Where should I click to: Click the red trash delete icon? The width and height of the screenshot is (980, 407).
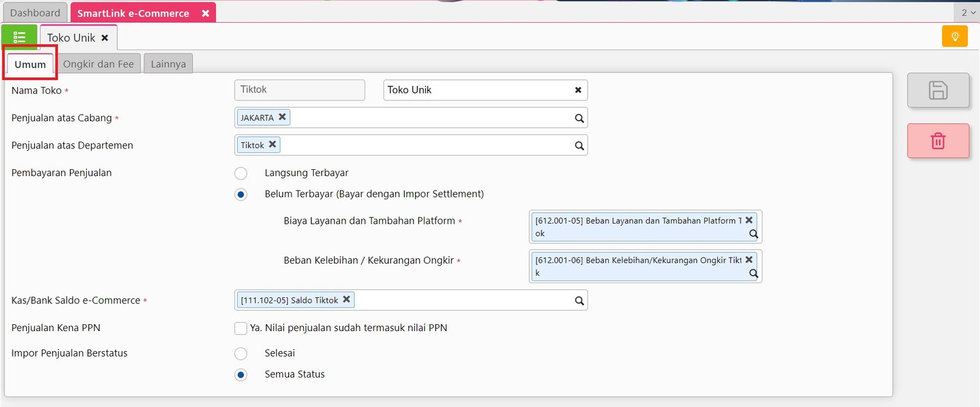click(938, 141)
